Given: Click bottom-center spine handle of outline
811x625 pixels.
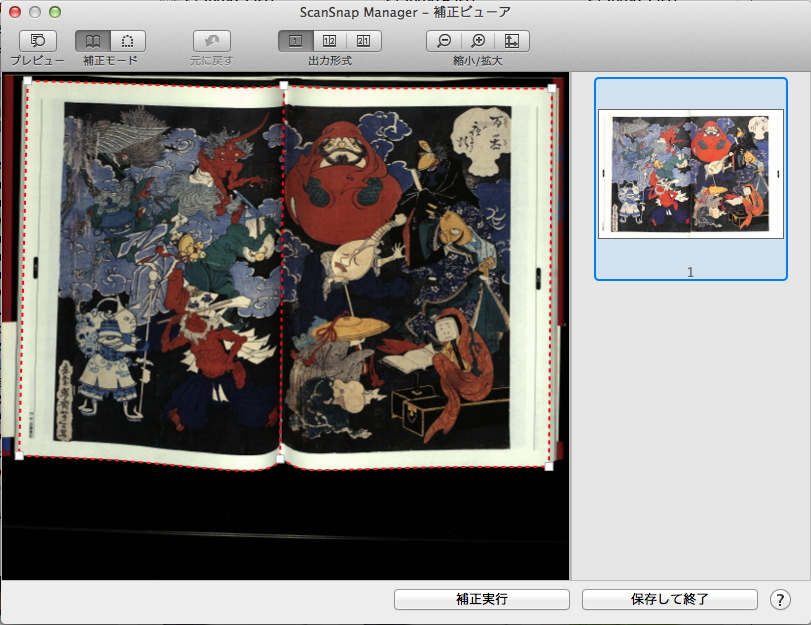Looking at the screenshot, I should [x=280, y=459].
